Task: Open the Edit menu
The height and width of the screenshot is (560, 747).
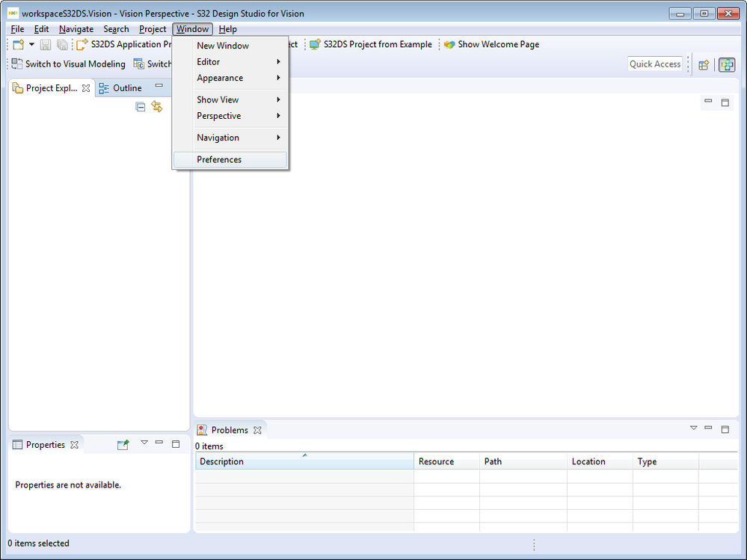Action: pos(41,29)
